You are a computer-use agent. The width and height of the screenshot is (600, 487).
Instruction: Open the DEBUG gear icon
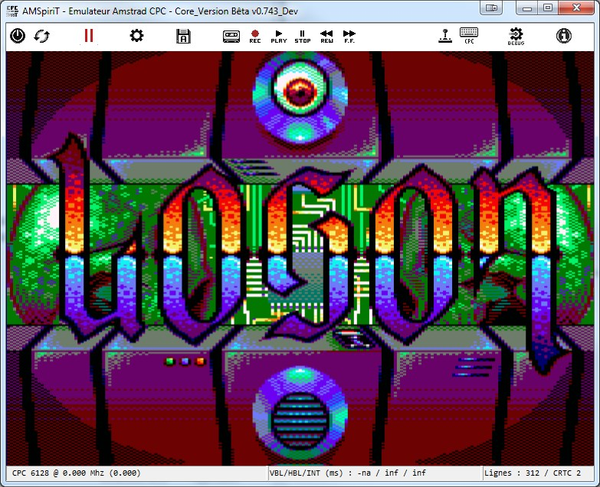coord(516,36)
